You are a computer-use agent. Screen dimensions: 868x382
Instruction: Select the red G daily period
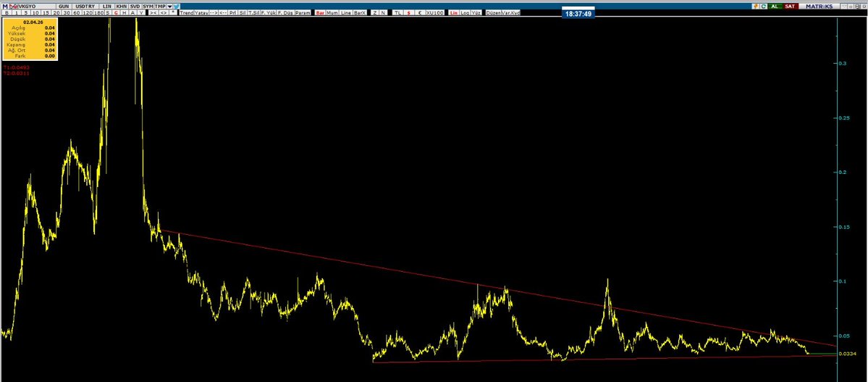tap(116, 12)
